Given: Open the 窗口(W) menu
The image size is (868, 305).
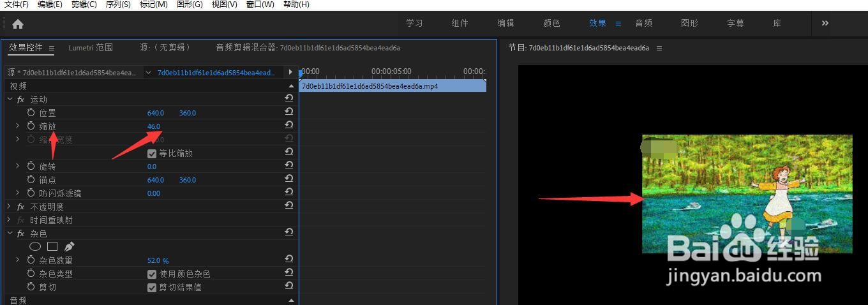Looking at the screenshot, I should coord(260,4).
